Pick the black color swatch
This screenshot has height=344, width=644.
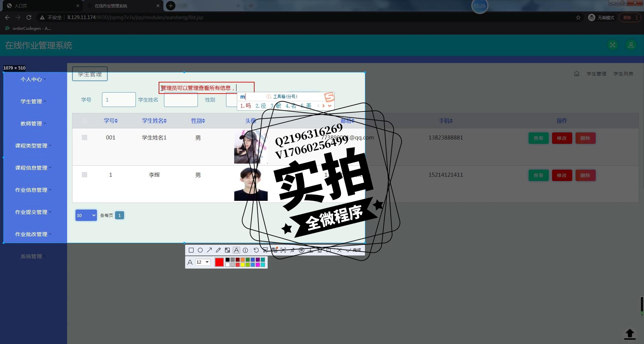(x=227, y=260)
